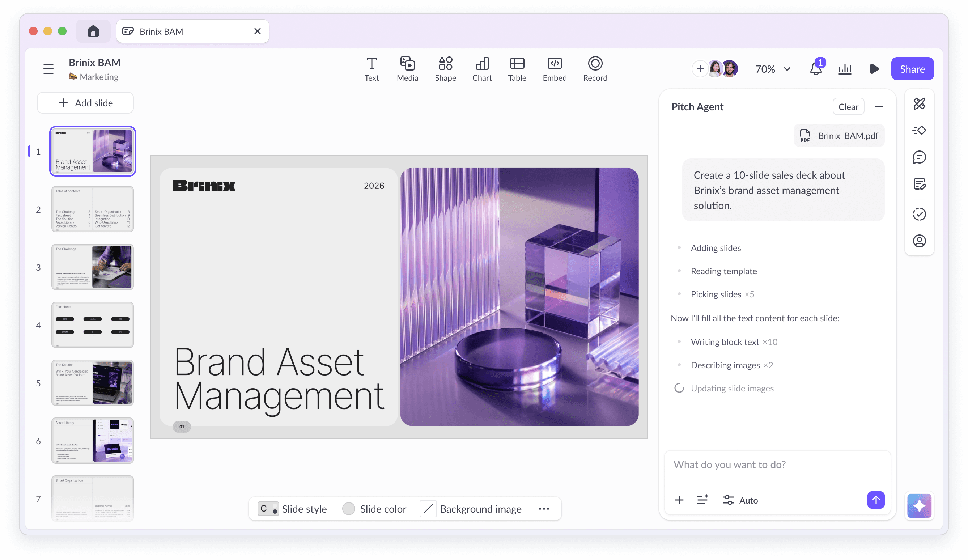Click the Picking slides step
Image resolution: width=968 pixels, height=560 pixels.
pyautogui.click(x=722, y=294)
